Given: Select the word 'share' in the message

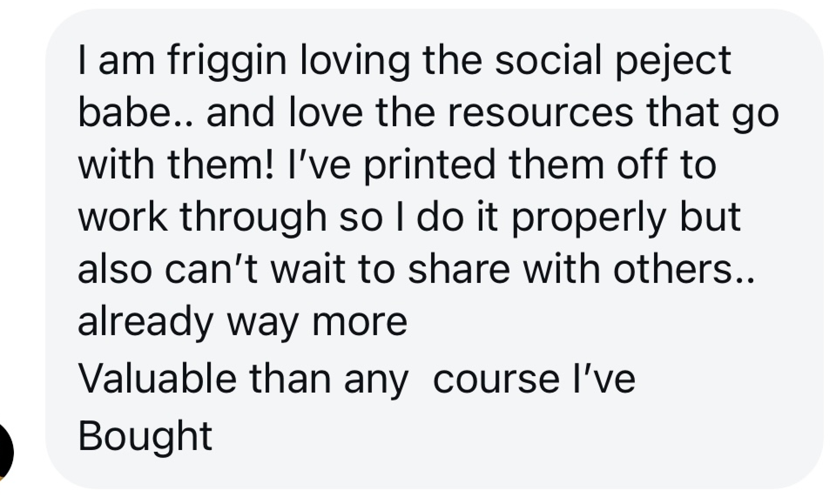Looking at the screenshot, I should pos(458,269).
